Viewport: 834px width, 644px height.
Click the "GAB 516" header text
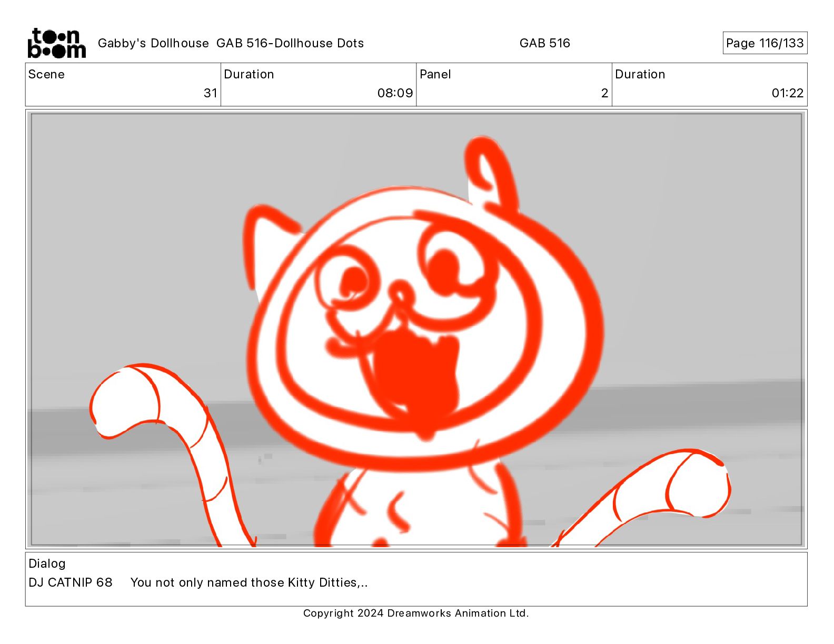[x=544, y=43]
